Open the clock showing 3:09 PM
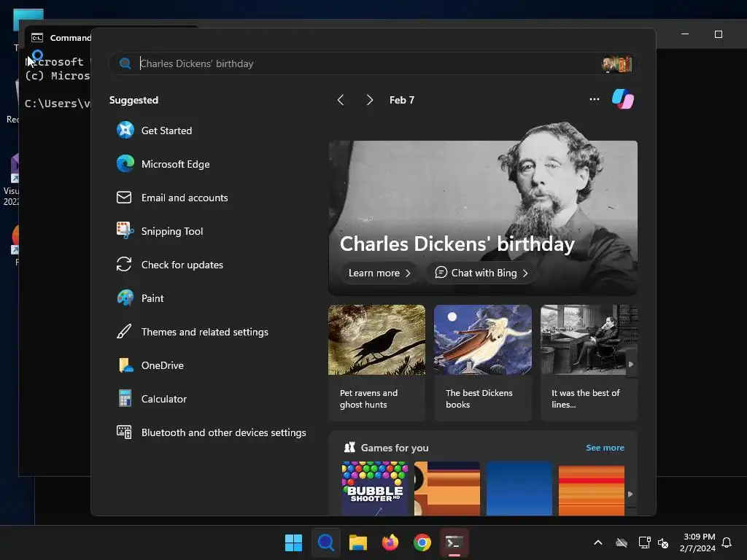 (698, 542)
